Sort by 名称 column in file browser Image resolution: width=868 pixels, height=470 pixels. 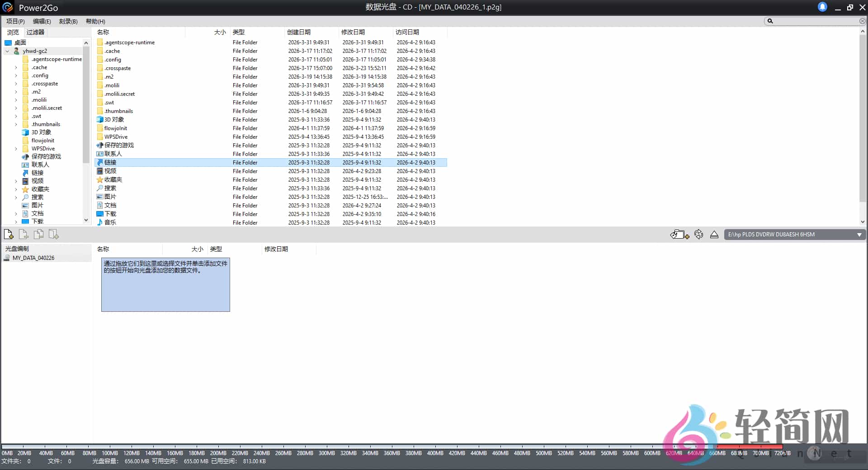point(103,32)
